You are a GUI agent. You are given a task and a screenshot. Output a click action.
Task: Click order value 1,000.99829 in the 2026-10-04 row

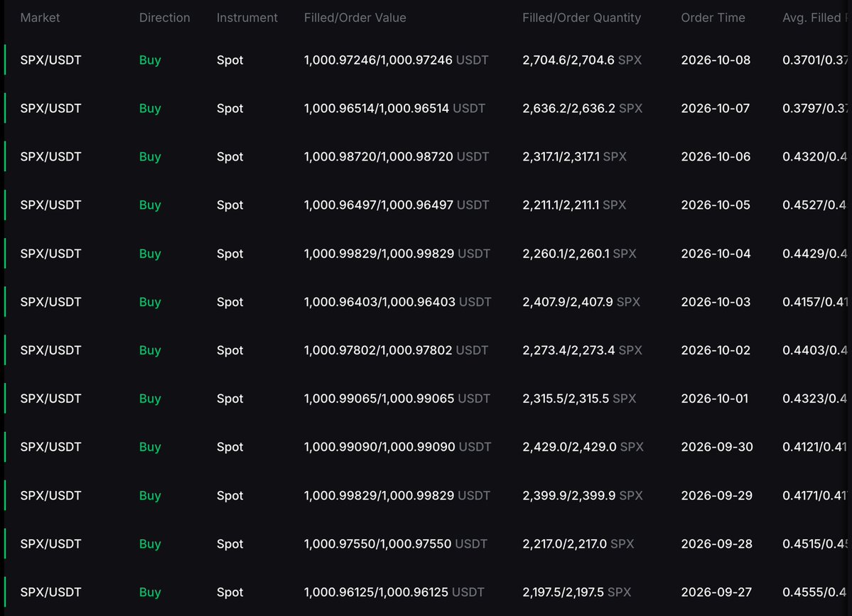pos(397,254)
